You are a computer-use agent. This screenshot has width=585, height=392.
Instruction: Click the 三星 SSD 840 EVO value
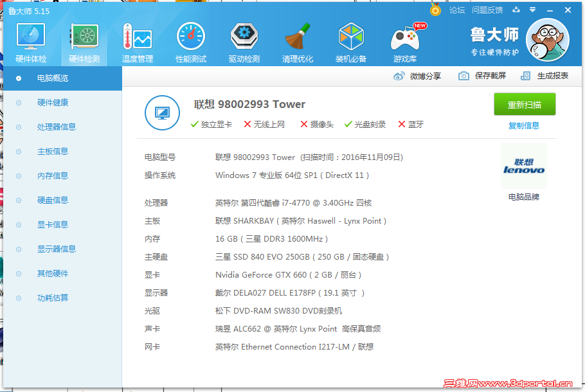pos(302,257)
